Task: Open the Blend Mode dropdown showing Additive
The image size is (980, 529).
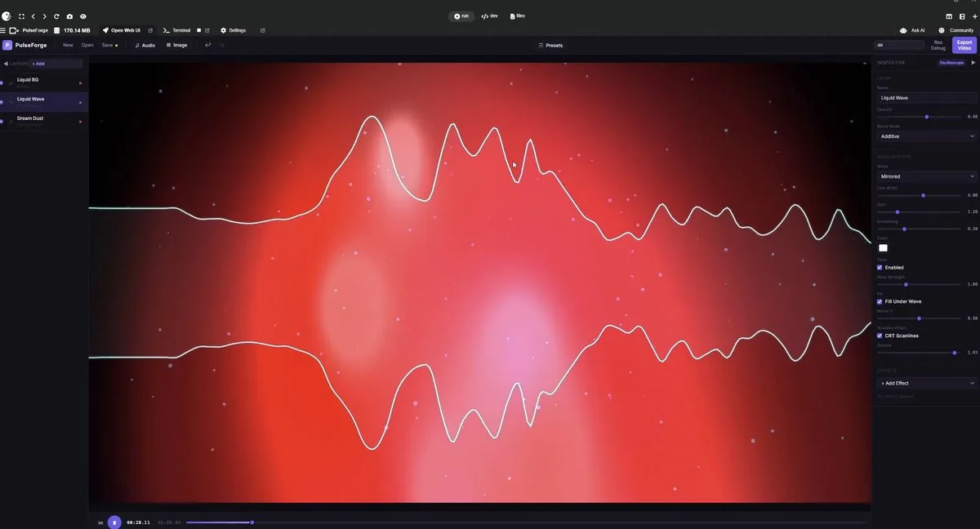Action: [x=927, y=136]
